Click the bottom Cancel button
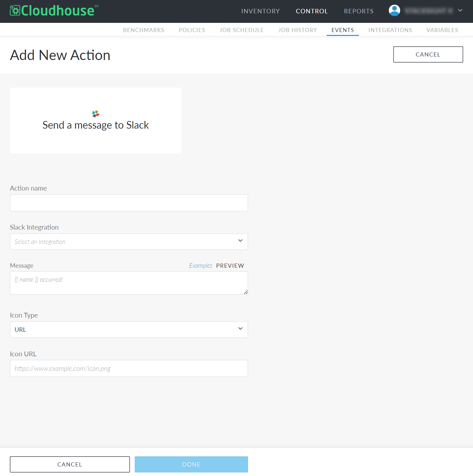473x476 pixels. point(70,464)
